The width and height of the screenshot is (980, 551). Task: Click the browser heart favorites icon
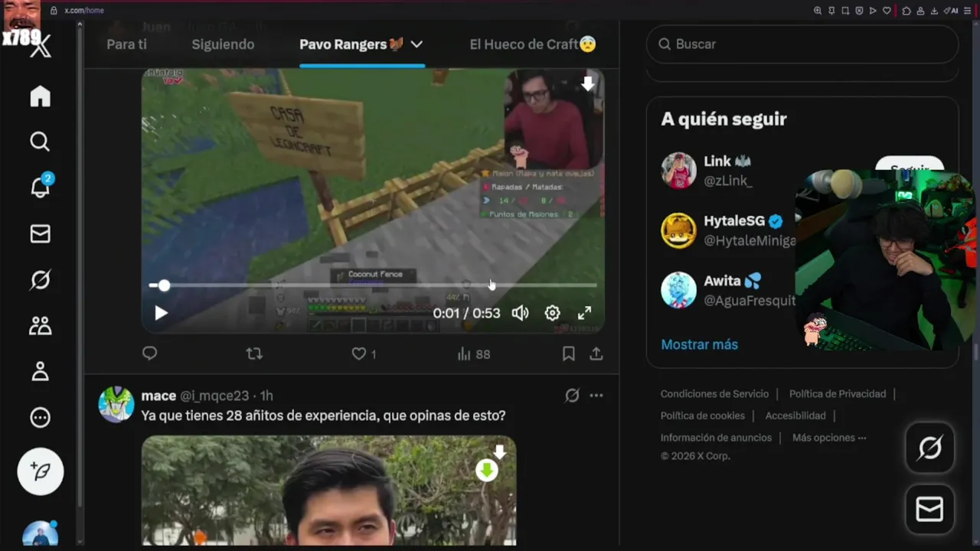[x=887, y=11]
